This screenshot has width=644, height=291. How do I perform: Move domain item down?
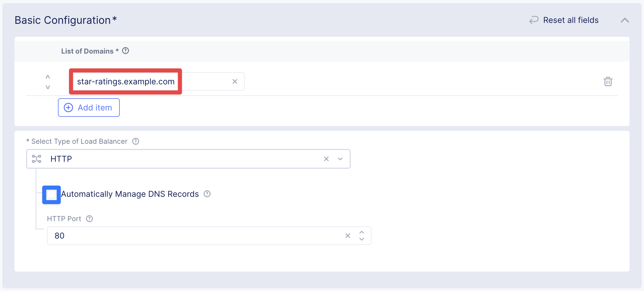click(x=48, y=87)
